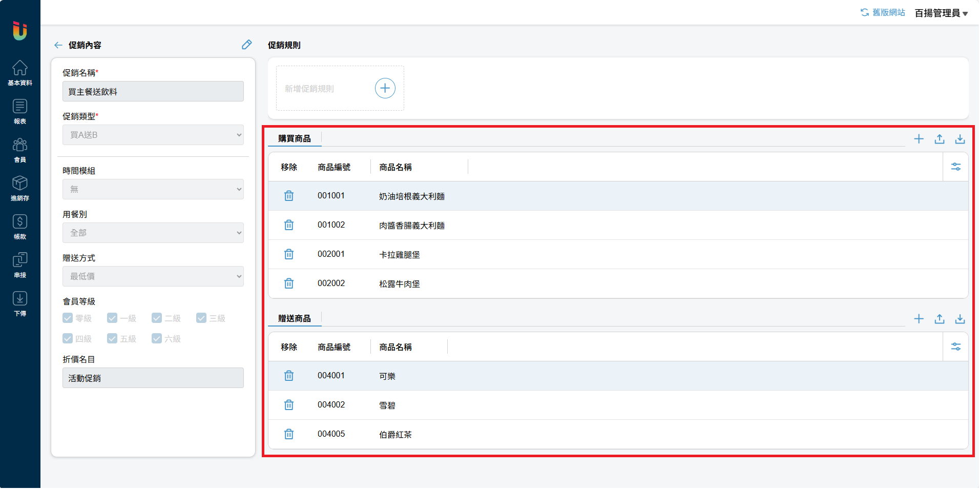
Task: Click the 舊版網站 link
Action: point(883,12)
